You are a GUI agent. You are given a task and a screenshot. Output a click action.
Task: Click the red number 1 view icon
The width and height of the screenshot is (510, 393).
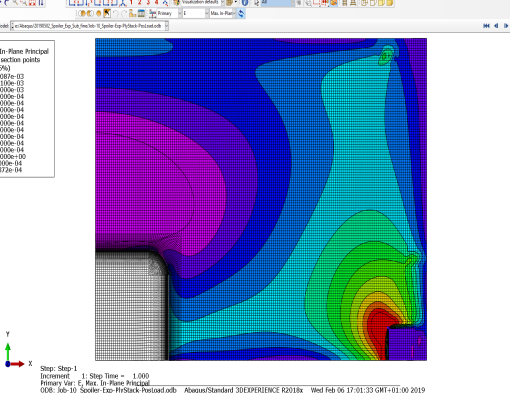click(x=131, y=3)
